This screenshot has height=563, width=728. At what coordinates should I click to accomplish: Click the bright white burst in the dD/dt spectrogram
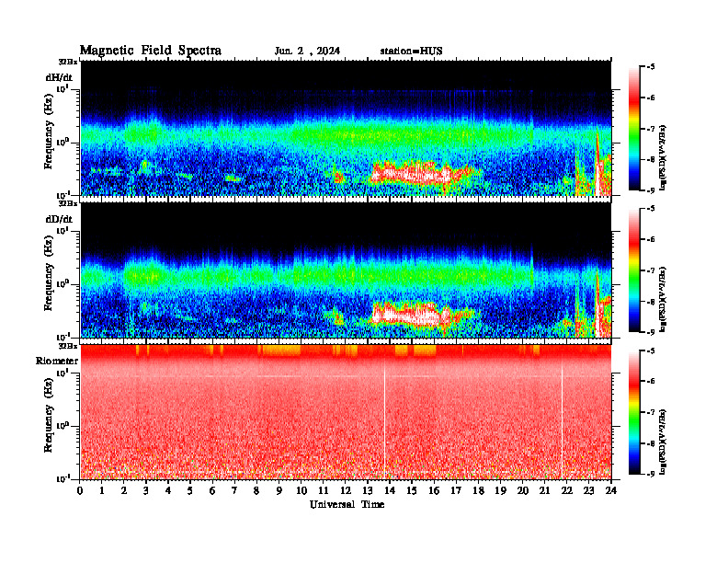click(x=411, y=316)
